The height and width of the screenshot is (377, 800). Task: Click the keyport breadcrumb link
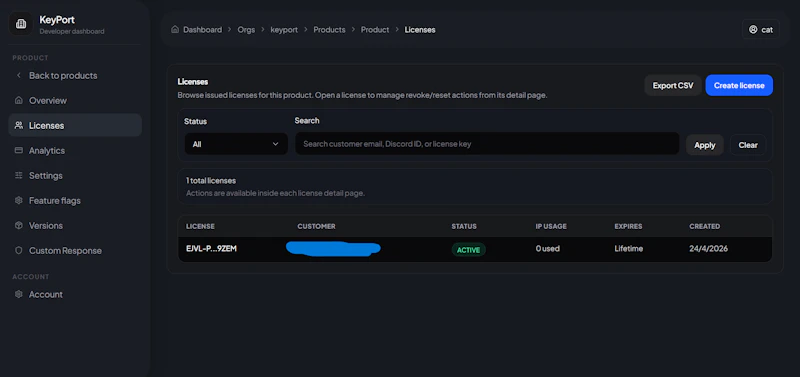pyautogui.click(x=284, y=30)
